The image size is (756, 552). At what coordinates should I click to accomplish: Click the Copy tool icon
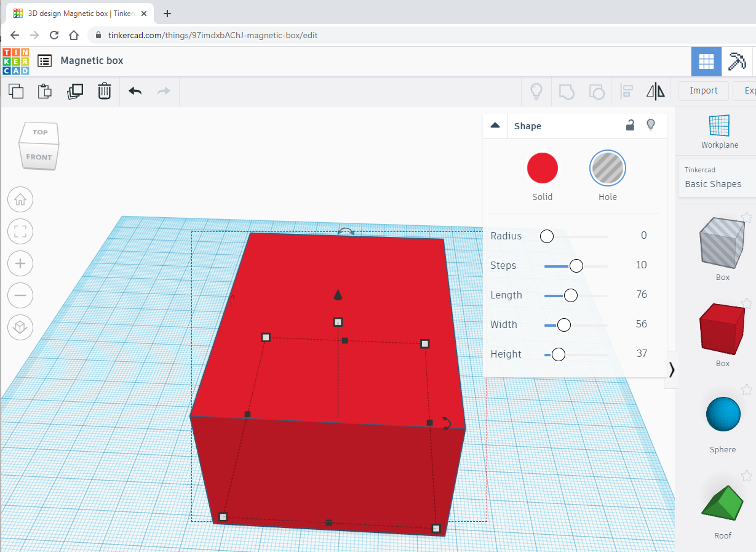16,92
